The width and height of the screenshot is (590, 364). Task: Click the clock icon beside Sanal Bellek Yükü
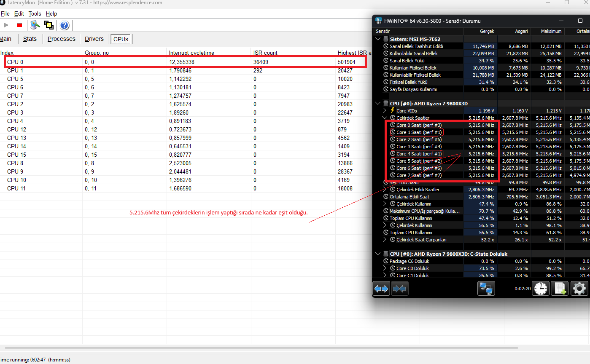[x=386, y=61]
